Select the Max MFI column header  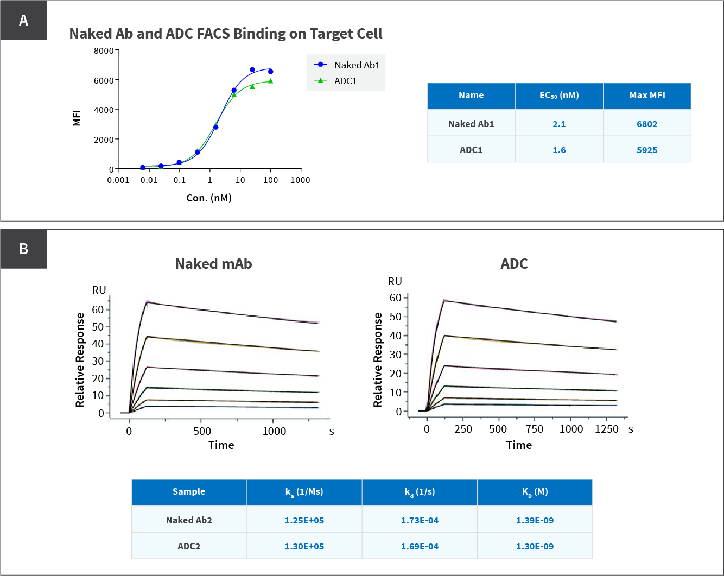647,96
